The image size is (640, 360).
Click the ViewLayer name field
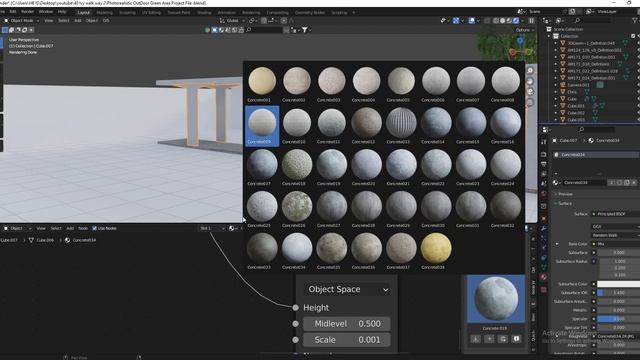(x=612, y=11)
